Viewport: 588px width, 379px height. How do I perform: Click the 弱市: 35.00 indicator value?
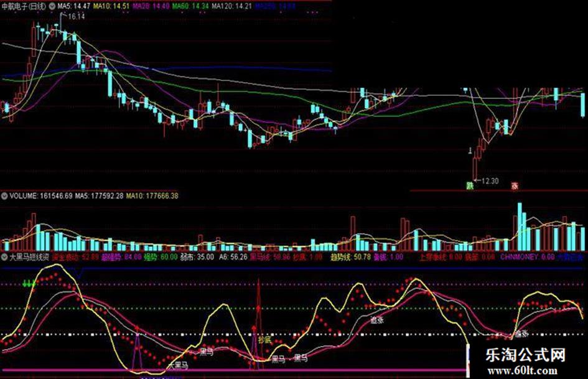point(197,257)
